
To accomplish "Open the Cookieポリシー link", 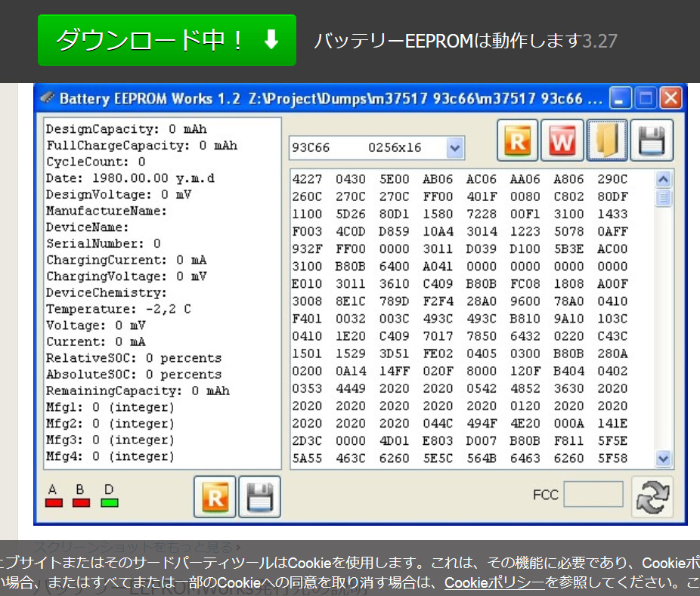I will [494, 582].
